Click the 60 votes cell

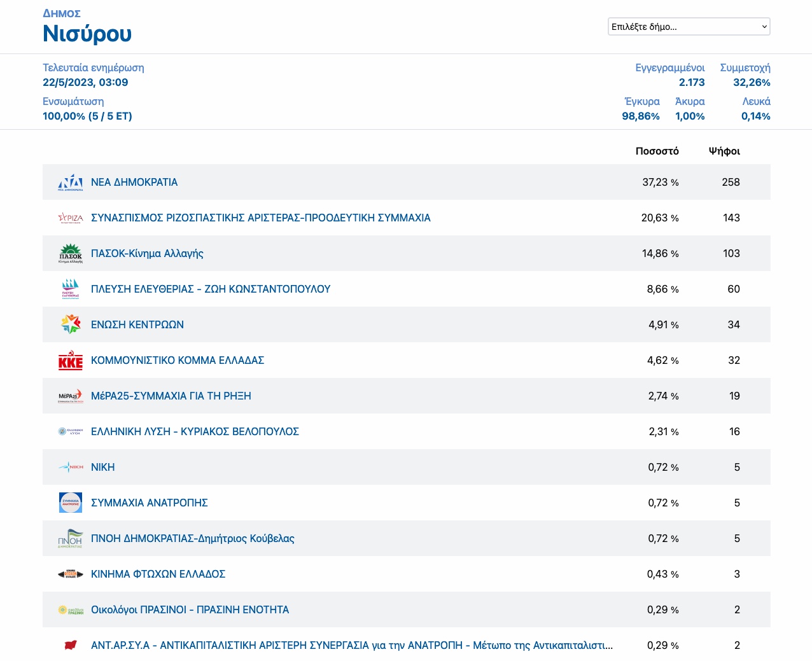[x=734, y=289]
